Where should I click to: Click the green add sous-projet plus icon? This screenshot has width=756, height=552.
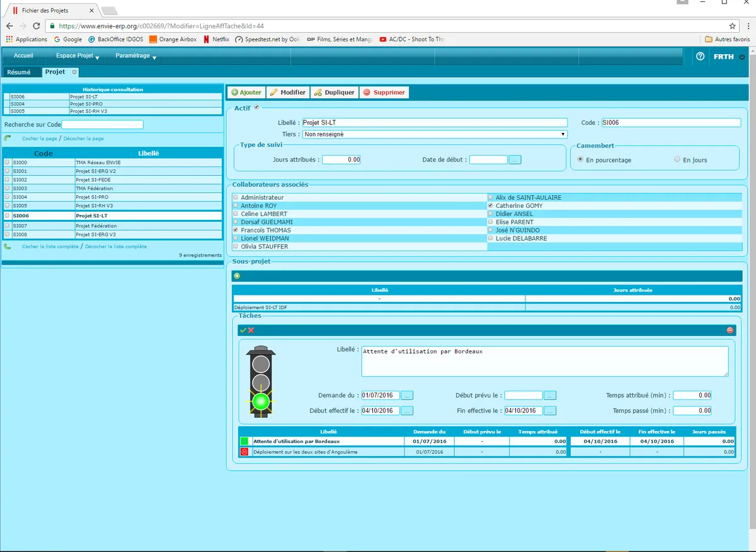237,276
